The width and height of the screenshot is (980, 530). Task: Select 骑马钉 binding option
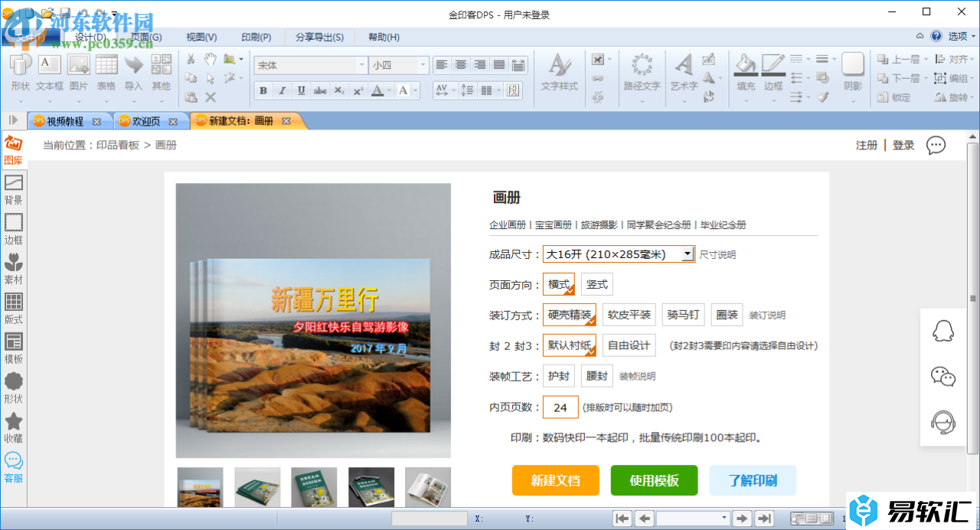click(x=683, y=315)
